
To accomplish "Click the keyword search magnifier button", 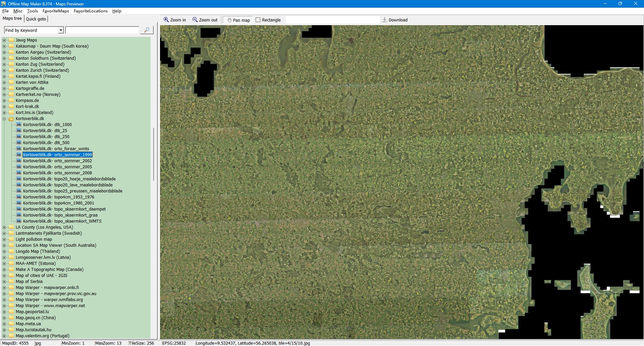I will click(x=147, y=30).
